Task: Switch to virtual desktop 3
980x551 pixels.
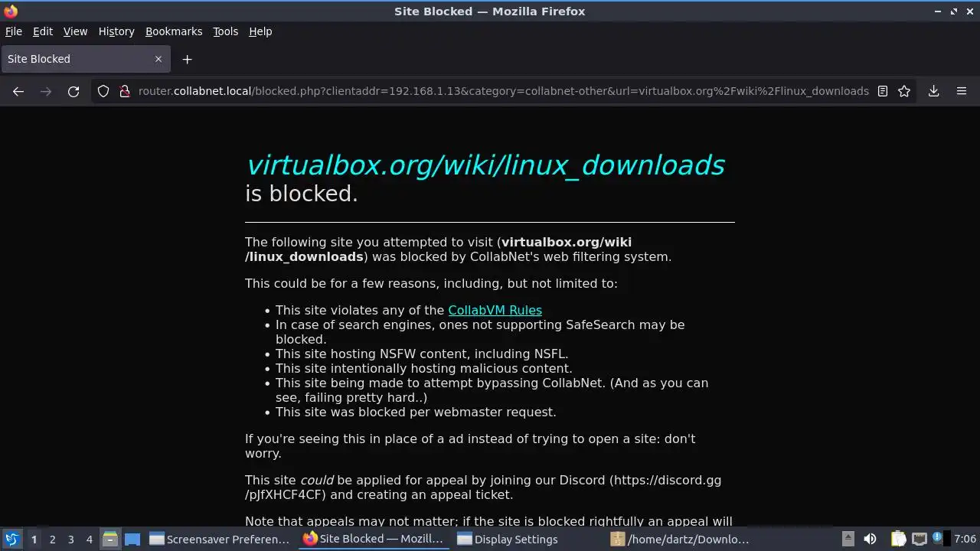Action: pyautogui.click(x=70, y=539)
